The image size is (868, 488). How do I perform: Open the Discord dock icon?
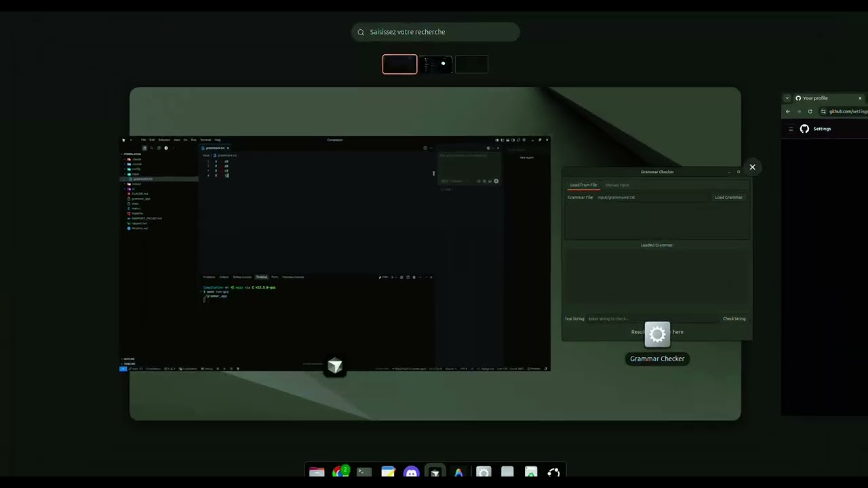coord(412,472)
